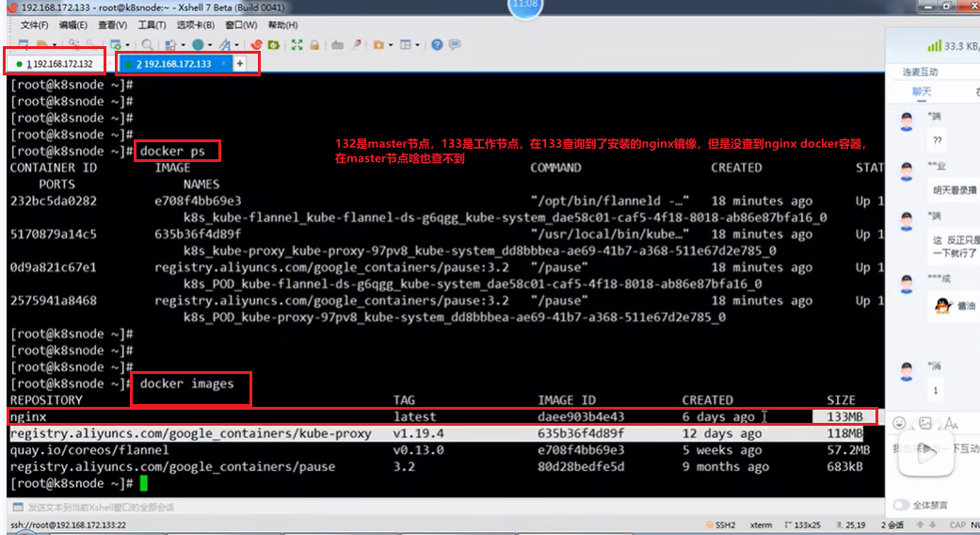Screen dimensions: 980x535
Task: Click the keyboard Key Mapping icon
Action: (338, 45)
